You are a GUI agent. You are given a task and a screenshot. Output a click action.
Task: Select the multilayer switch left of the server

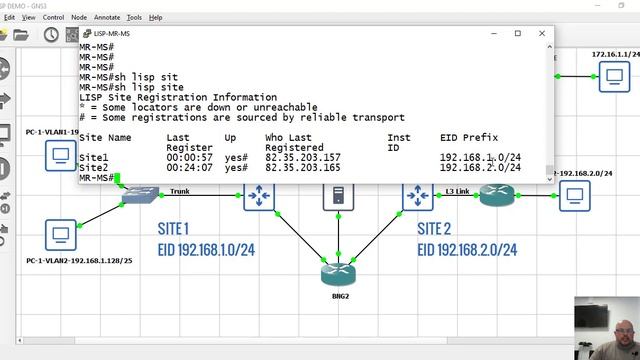click(x=259, y=196)
